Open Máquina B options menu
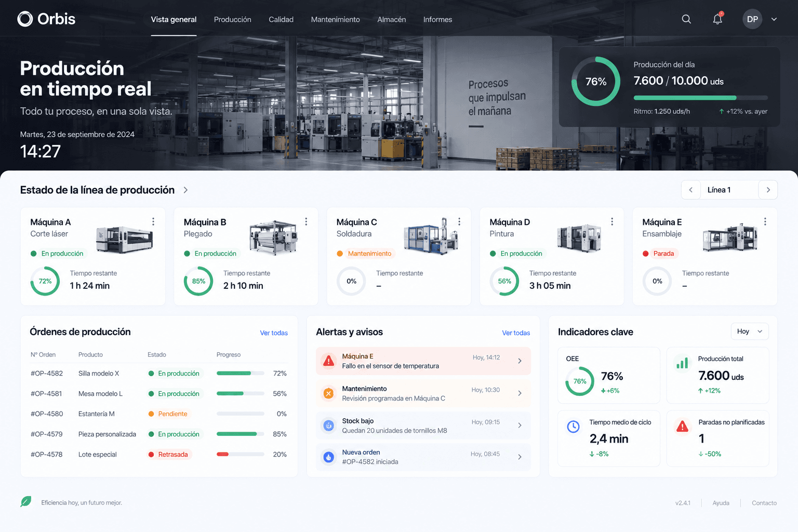This screenshot has height=532, width=798. 306,222
